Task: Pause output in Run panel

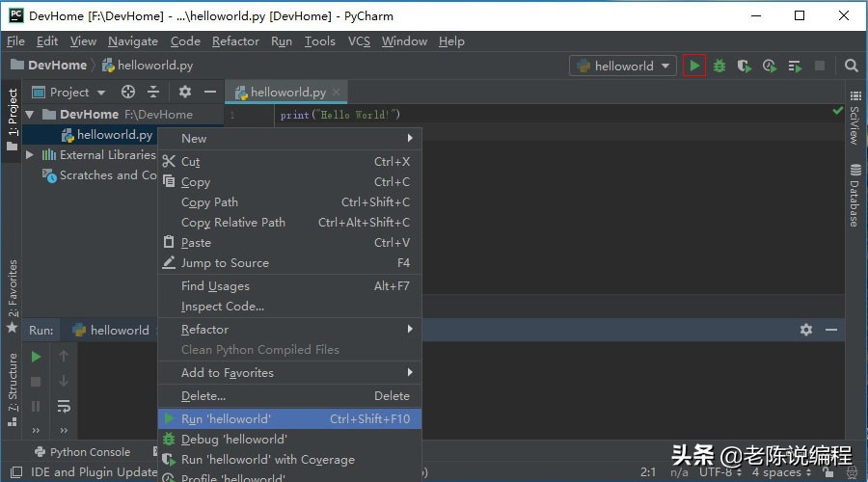Action: pyautogui.click(x=36, y=407)
